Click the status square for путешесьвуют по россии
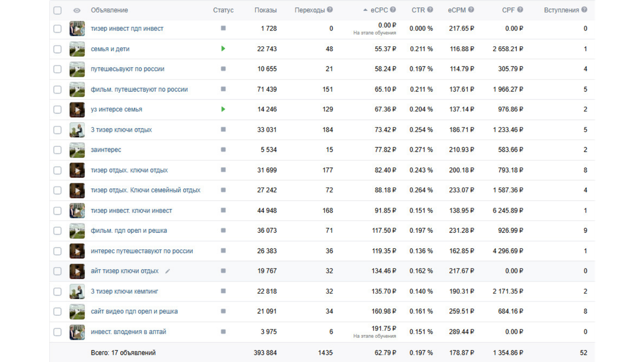The height and width of the screenshot is (362, 644). tap(223, 69)
